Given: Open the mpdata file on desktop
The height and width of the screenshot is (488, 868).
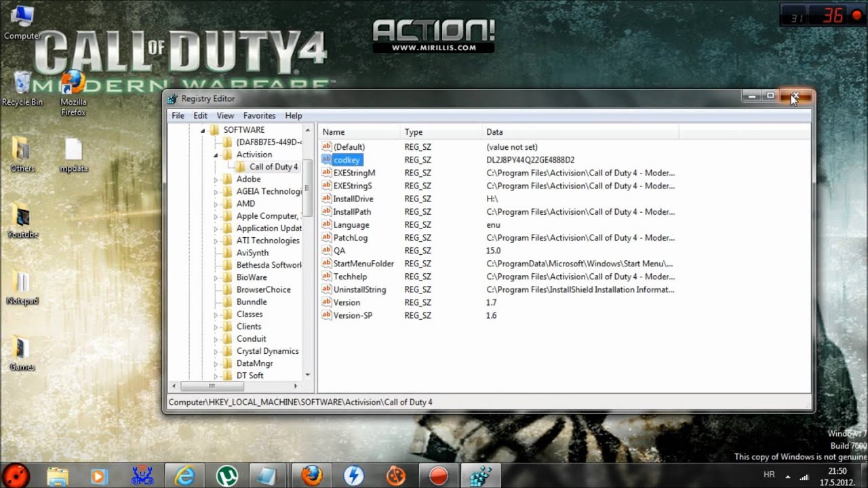Looking at the screenshot, I should point(73,155).
